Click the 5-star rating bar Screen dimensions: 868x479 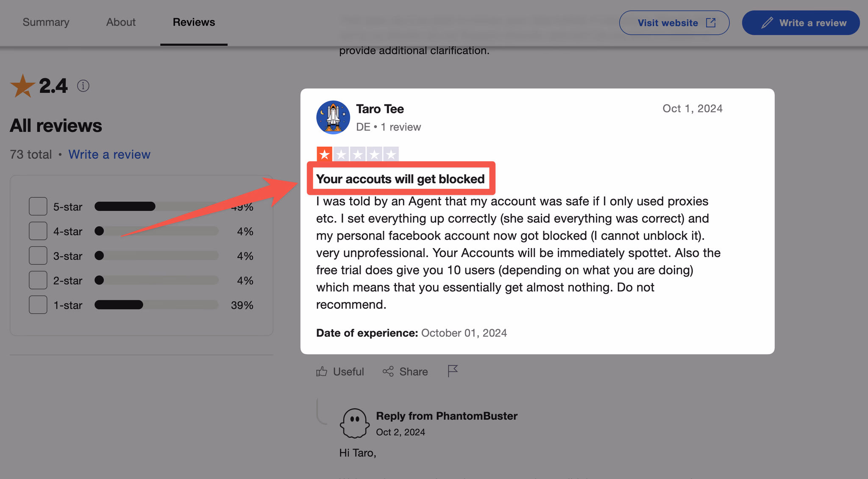[x=156, y=207]
